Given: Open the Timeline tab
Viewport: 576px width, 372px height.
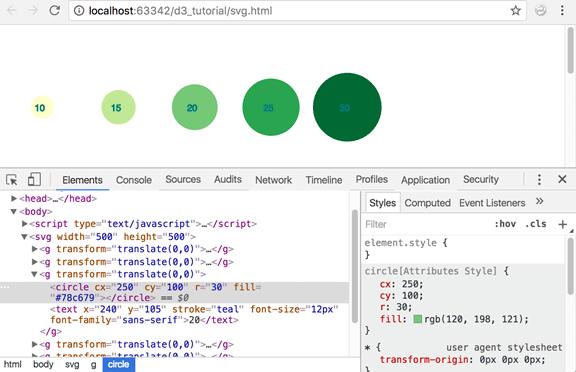Looking at the screenshot, I should tap(324, 180).
